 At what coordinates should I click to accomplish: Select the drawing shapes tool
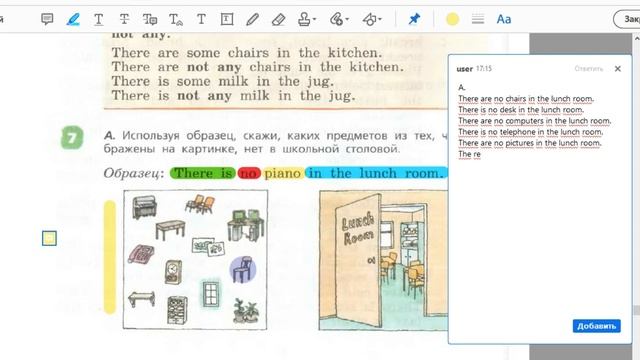click(x=369, y=19)
